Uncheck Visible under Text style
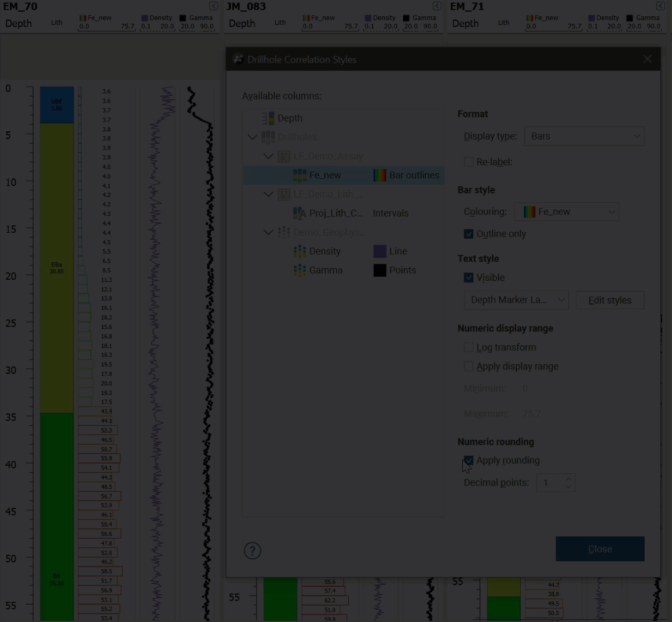The width and height of the screenshot is (672, 622). (469, 278)
